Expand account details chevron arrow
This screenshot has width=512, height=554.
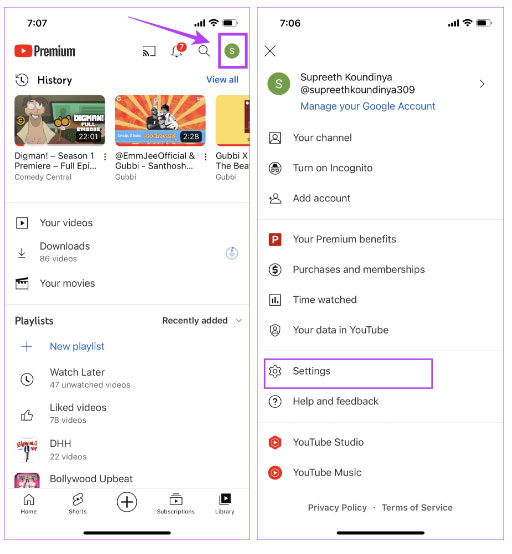[x=482, y=84]
